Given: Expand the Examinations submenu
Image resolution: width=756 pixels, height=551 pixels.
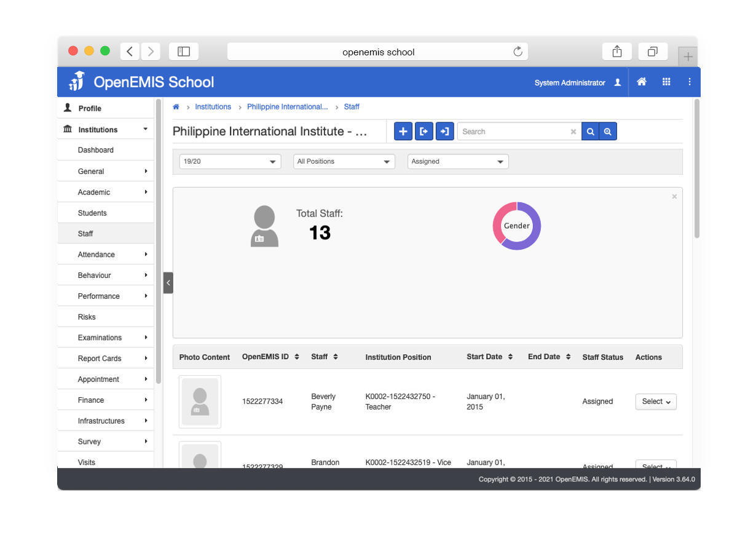Looking at the screenshot, I should [x=106, y=338].
